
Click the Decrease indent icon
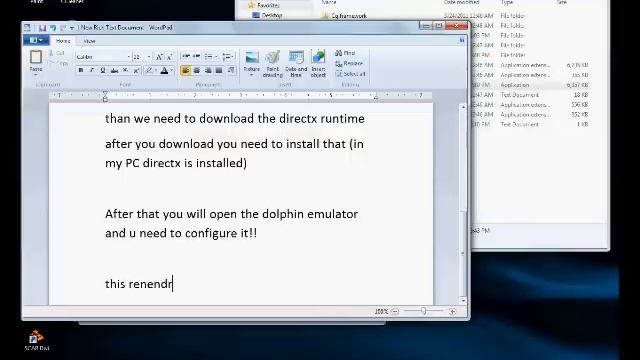(186, 56)
